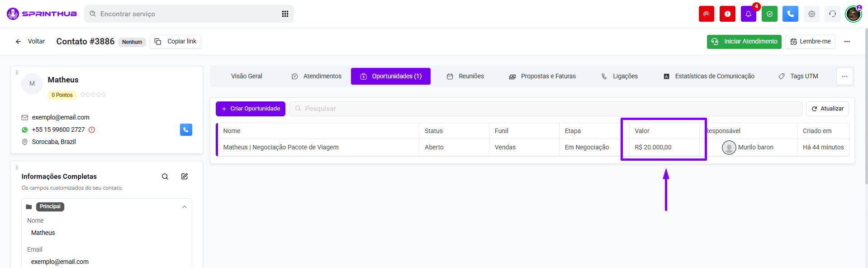The width and height of the screenshot is (868, 268).
Task: Open the Propostas e Faturas tab
Action: click(x=542, y=77)
